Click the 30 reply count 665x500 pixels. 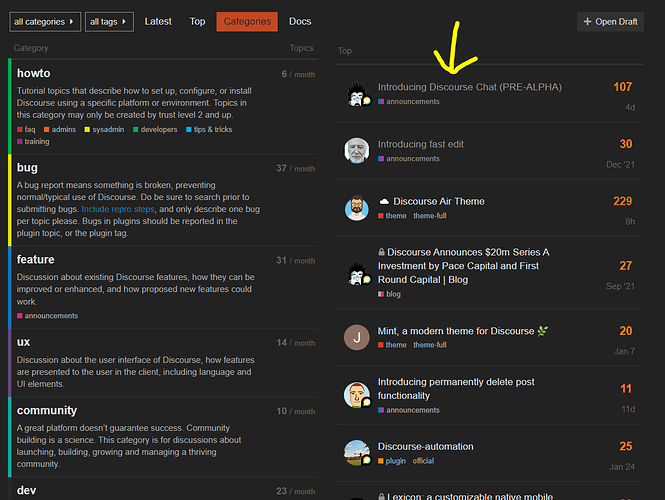point(626,144)
